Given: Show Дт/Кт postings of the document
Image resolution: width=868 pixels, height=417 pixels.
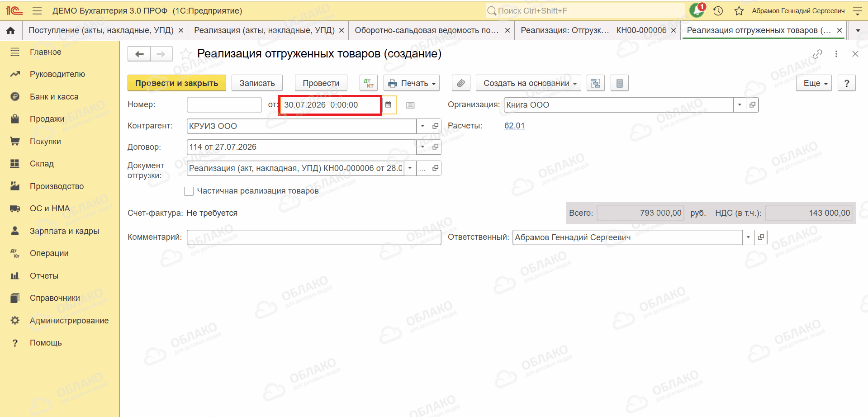Looking at the screenshot, I should [369, 83].
